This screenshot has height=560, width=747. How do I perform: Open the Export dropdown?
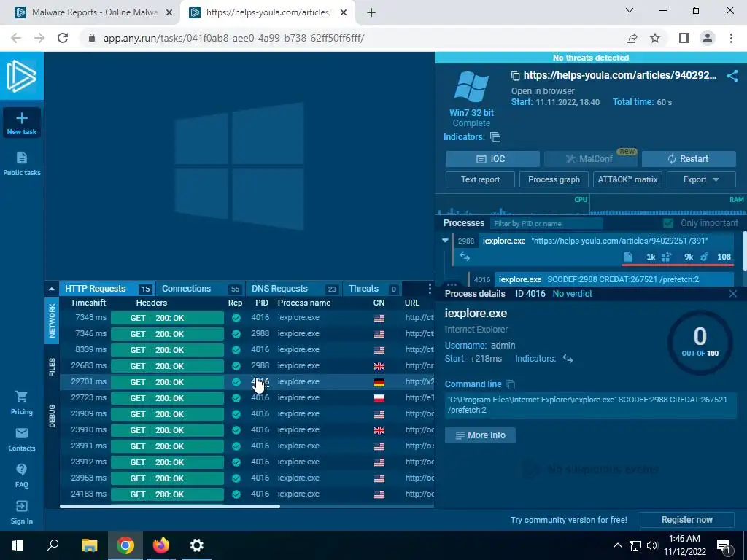(x=701, y=179)
